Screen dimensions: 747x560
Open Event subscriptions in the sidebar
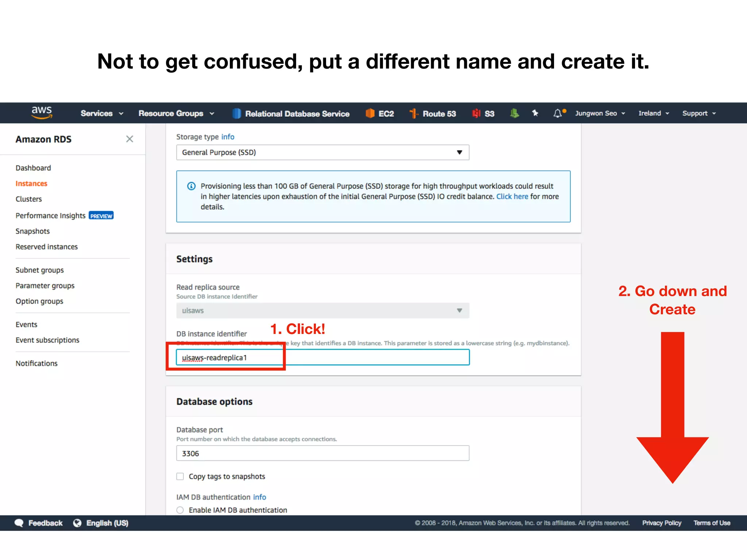click(x=47, y=340)
